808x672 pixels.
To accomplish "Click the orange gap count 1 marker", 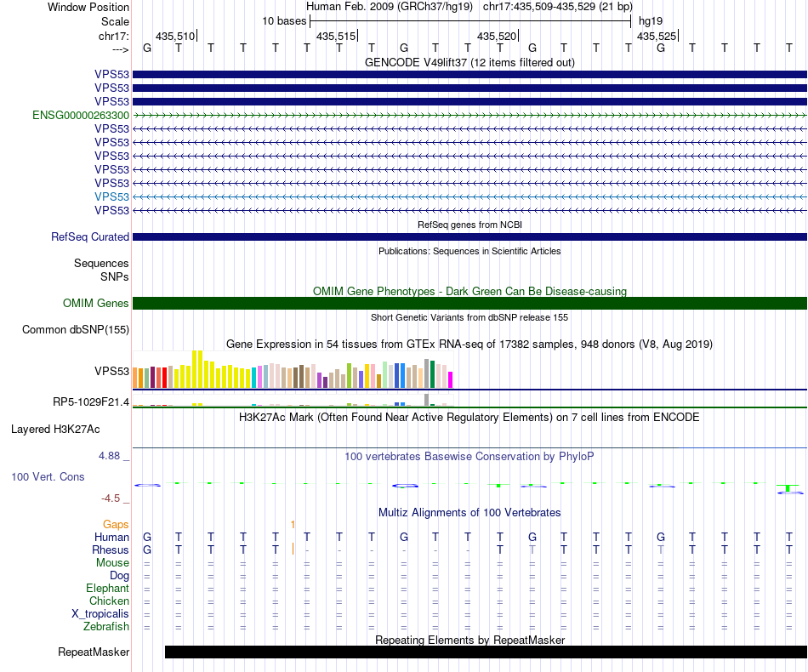I will (293, 525).
